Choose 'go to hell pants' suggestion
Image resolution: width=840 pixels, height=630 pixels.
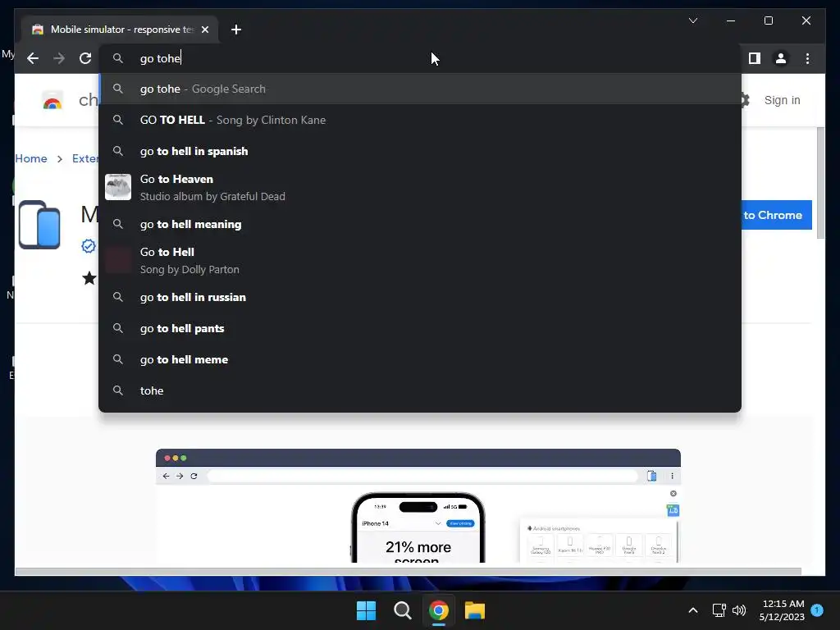420,328
